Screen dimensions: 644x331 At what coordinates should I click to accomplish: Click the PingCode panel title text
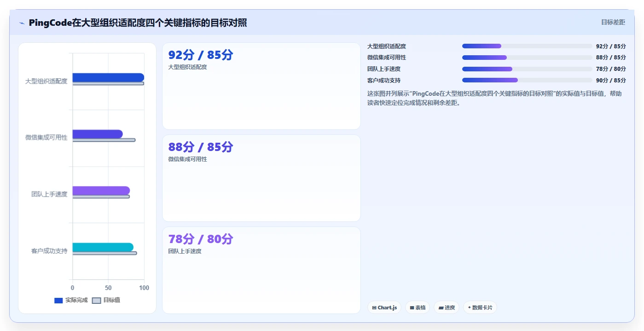point(138,23)
